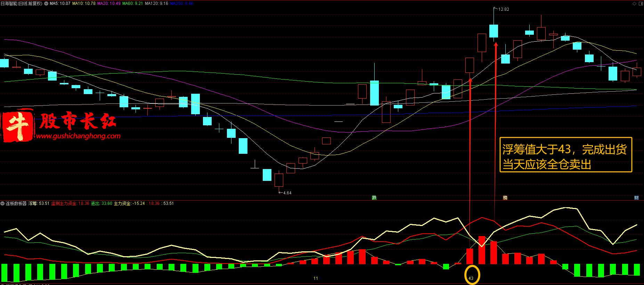644x285 pixels.
Task: Click the 4.64 low price label
Action: pos(287,193)
